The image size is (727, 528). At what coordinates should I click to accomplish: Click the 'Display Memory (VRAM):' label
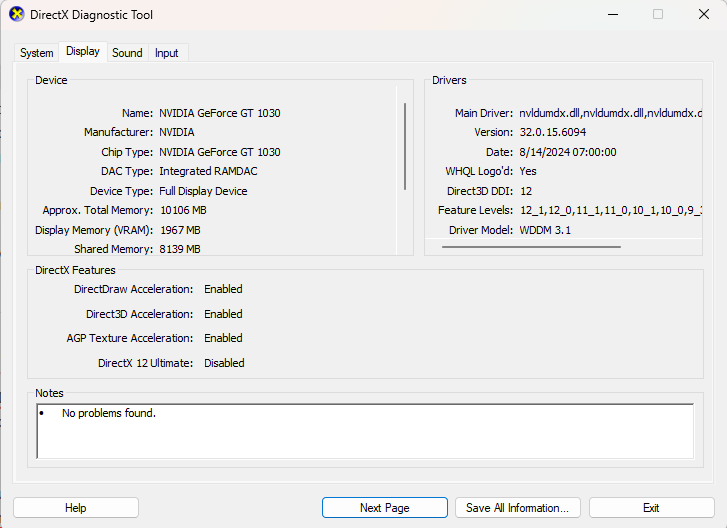(x=94, y=230)
